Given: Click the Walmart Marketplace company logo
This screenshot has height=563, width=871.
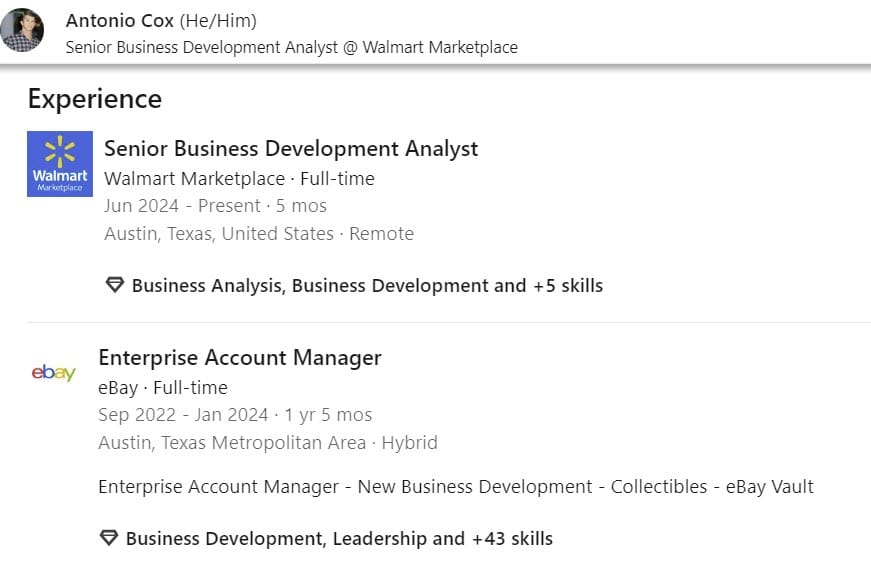Looking at the screenshot, I should tap(59, 163).
